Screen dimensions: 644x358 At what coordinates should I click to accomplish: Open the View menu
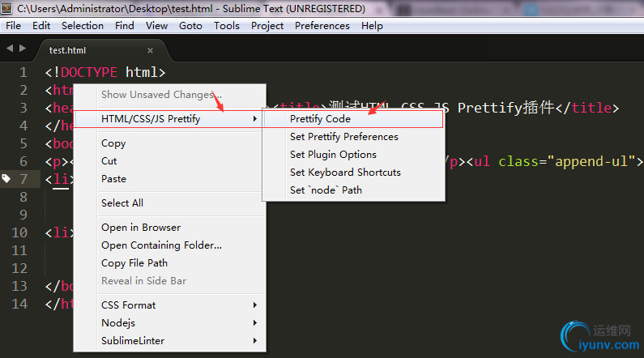coord(156,26)
